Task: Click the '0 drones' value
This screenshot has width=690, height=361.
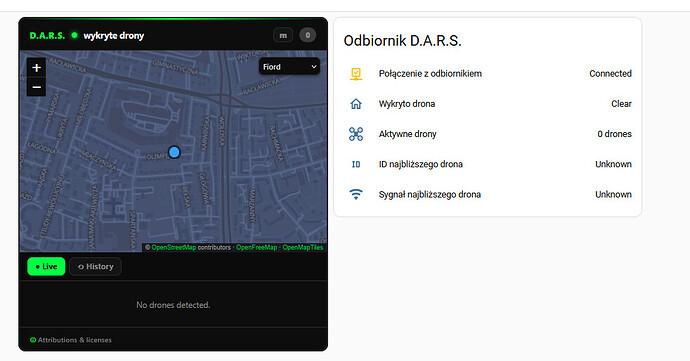Action: tap(614, 134)
